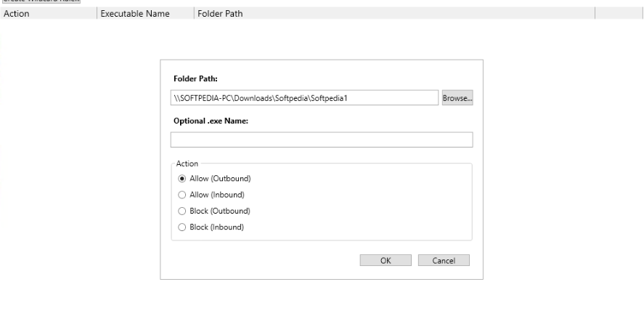644x327 pixels.
Task: Click the partially hidden Create Wildcard Rule button
Action: coord(40,1)
